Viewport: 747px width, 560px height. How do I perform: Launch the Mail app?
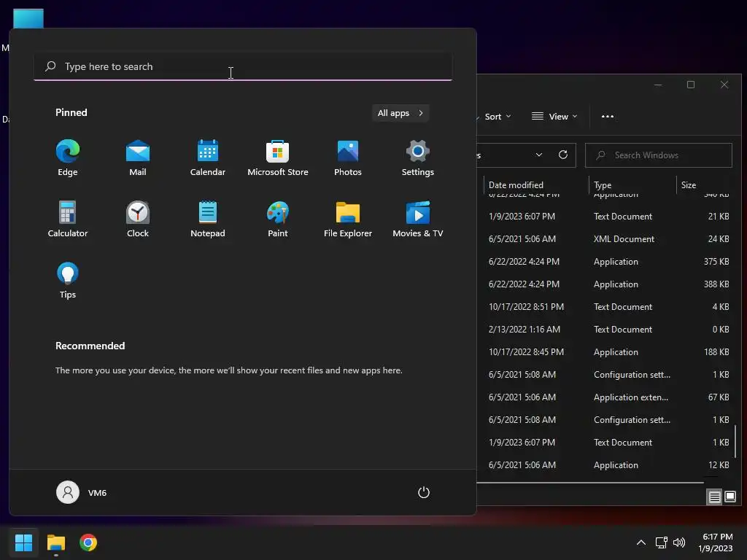tap(138, 158)
